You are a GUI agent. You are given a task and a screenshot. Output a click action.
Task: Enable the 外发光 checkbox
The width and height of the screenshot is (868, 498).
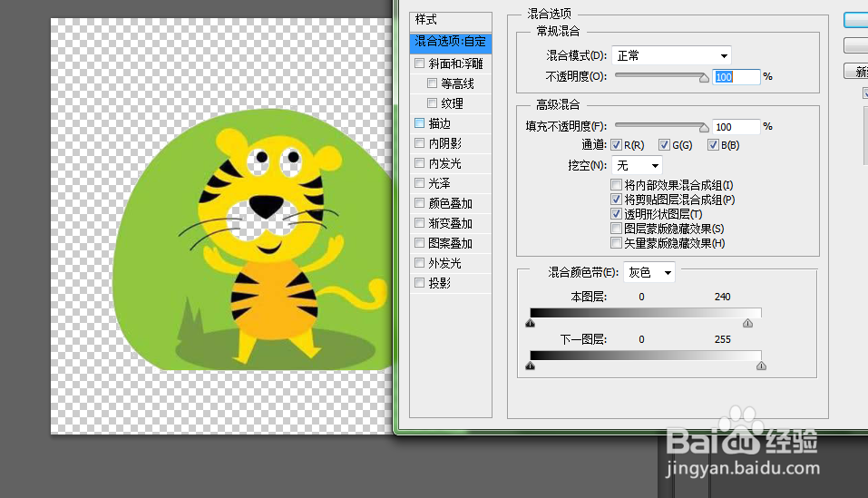[x=420, y=262]
